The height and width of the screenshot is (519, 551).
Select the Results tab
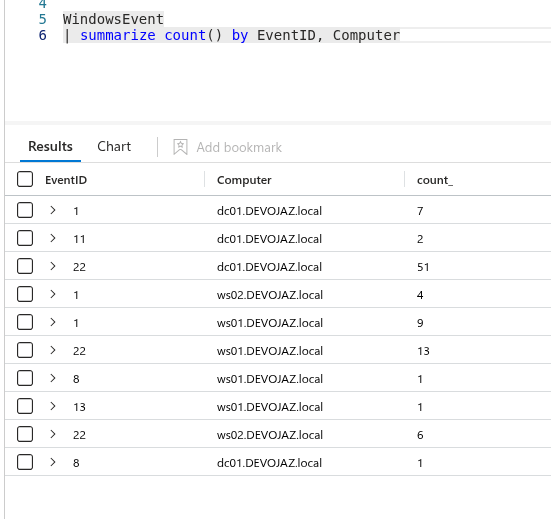tap(50, 147)
